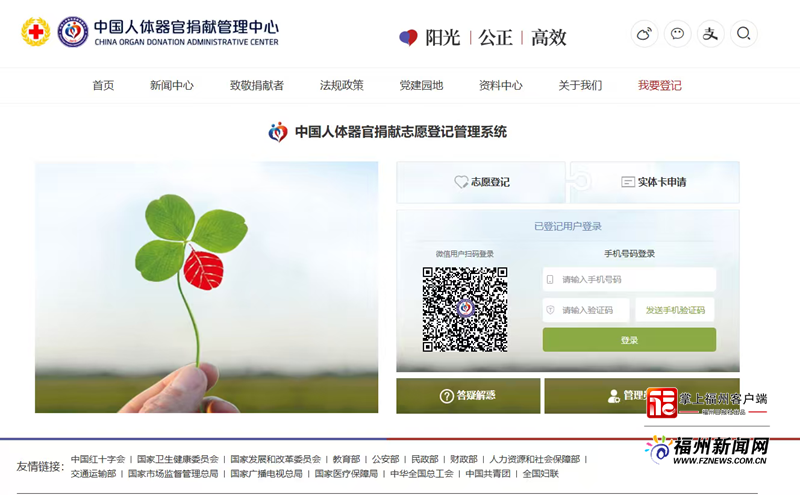Select the 我要登记 navigation item
Screen dimensions: 800x495
coord(660,86)
